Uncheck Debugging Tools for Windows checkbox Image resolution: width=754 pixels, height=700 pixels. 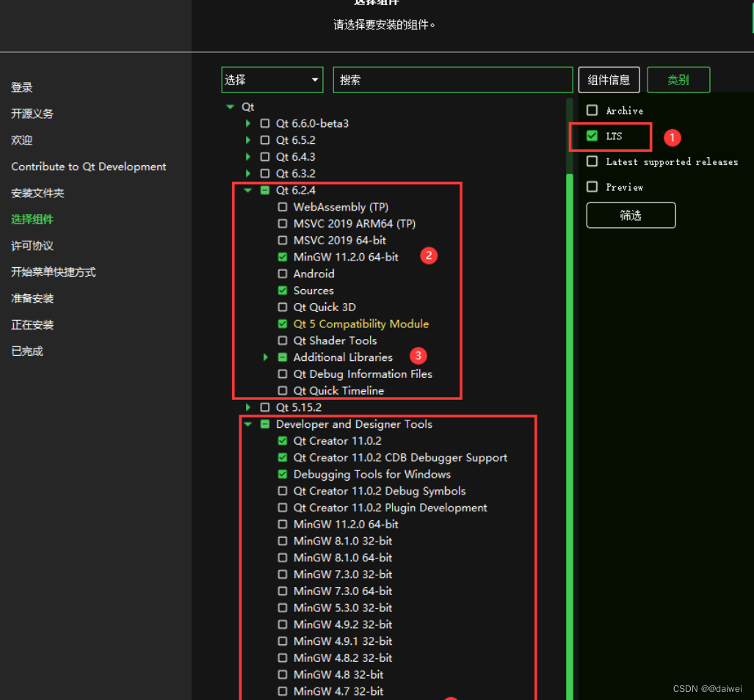click(283, 474)
